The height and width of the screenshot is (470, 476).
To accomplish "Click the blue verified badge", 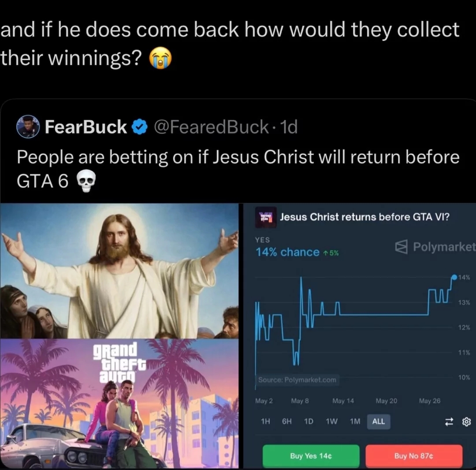I will pos(139,127).
